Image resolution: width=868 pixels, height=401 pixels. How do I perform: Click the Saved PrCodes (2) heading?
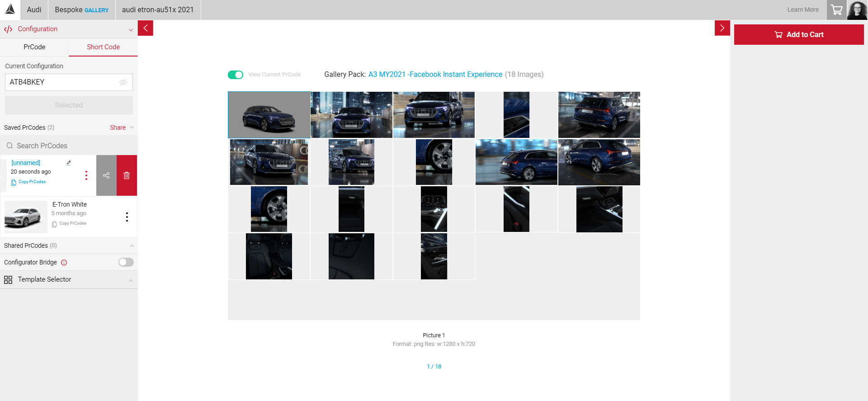29,127
